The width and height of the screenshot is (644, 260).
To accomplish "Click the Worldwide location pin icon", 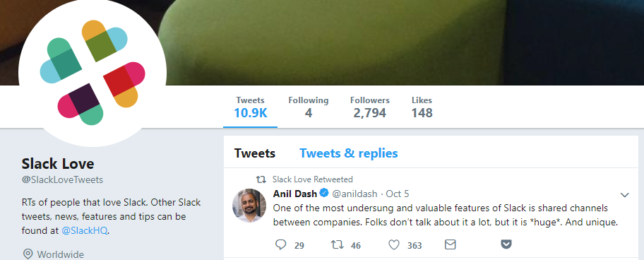I will point(28,254).
